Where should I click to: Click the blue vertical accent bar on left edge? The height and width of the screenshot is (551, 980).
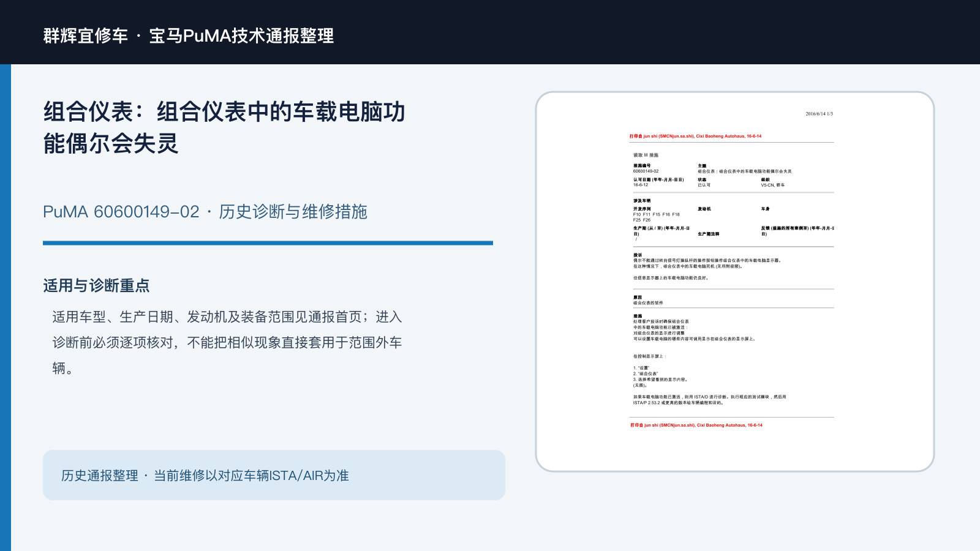6,307
